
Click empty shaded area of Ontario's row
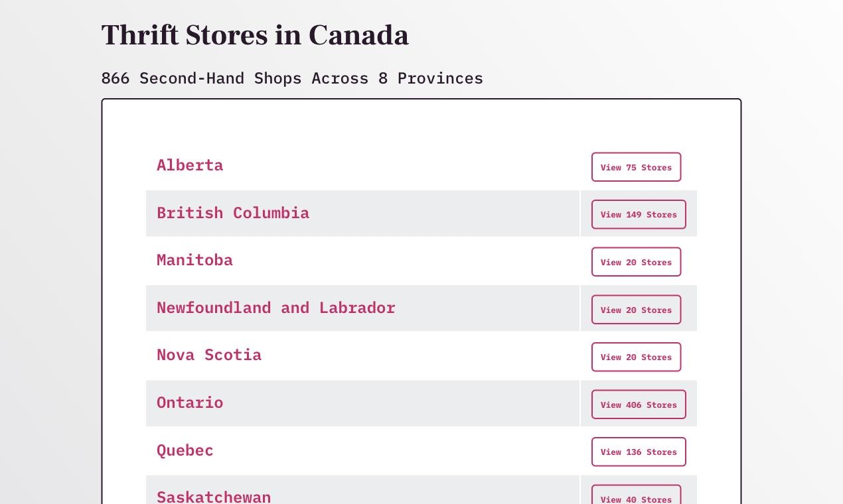tap(401, 403)
